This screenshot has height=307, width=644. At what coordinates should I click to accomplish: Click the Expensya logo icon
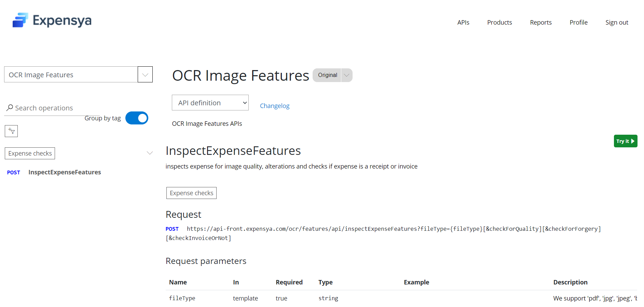[x=20, y=20]
